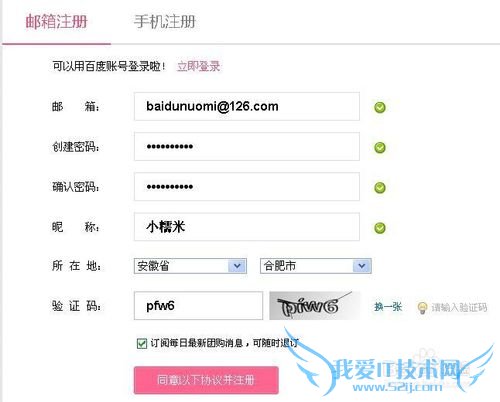Open the 安徽省 province dropdown

(x=190, y=266)
